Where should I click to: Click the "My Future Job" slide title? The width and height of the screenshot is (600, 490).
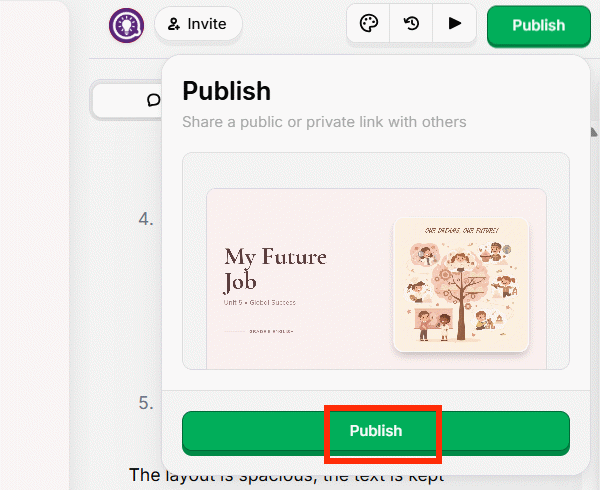275,268
